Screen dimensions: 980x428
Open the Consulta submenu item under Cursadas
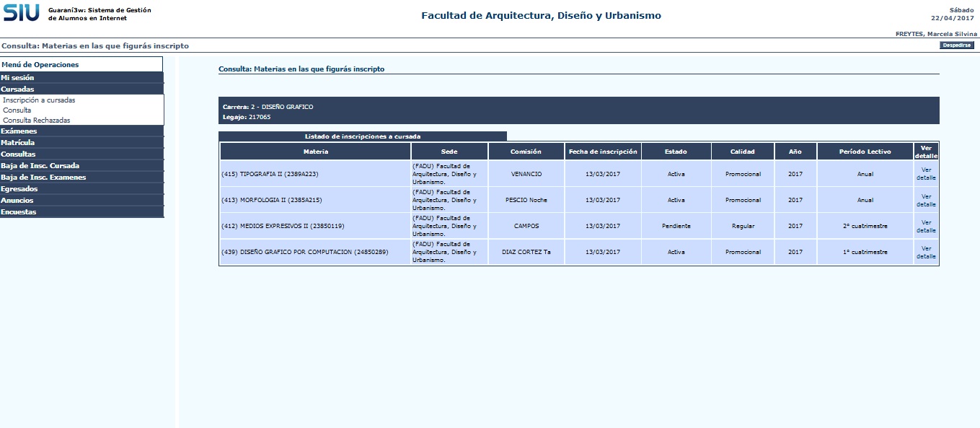click(17, 110)
